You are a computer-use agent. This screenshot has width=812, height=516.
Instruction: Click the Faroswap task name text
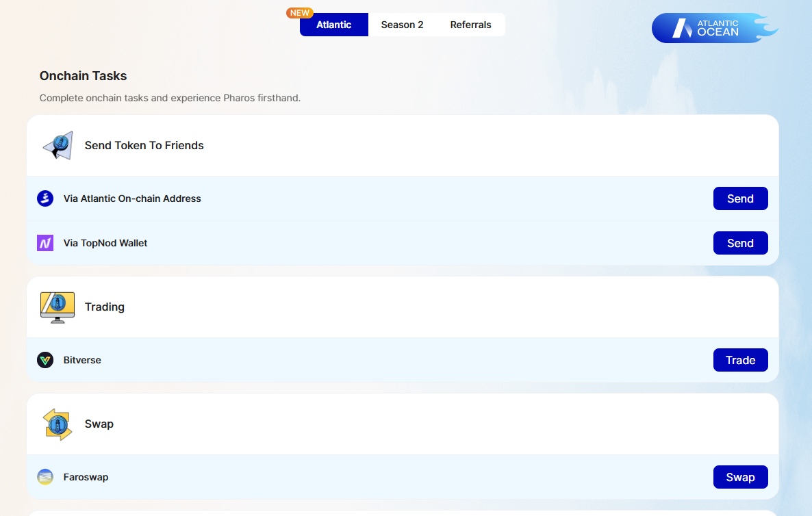pyautogui.click(x=86, y=477)
